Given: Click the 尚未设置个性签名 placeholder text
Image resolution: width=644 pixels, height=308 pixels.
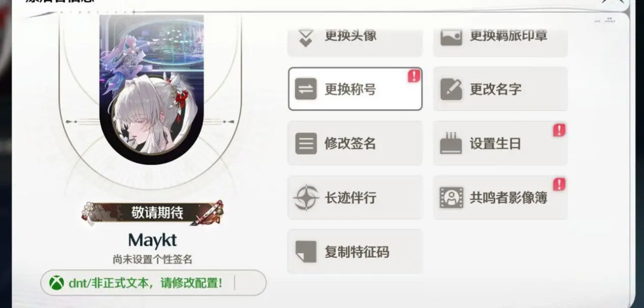Looking at the screenshot, I should coord(152,260).
